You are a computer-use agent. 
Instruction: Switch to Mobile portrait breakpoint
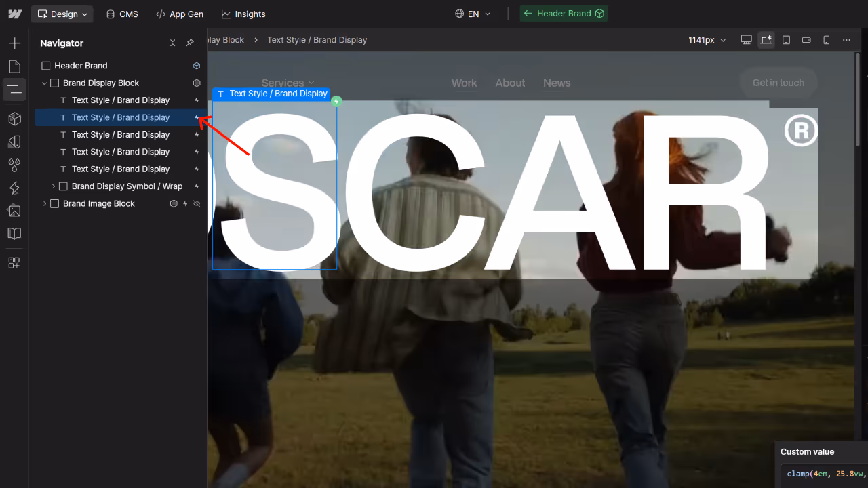pyautogui.click(x=826, y=40)
